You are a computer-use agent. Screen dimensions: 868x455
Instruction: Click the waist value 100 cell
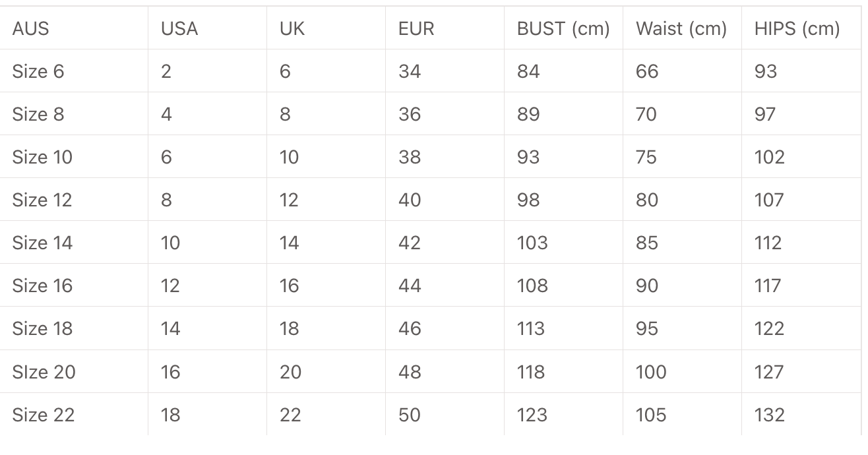pyautogui.click(x=651, y=372)
